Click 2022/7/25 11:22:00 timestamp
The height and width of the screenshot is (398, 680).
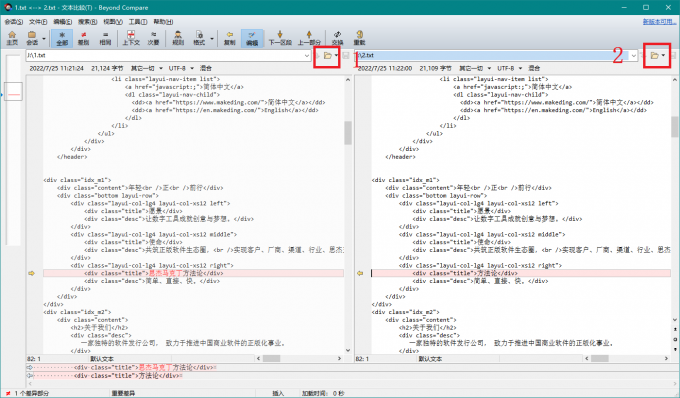point(385,68)
